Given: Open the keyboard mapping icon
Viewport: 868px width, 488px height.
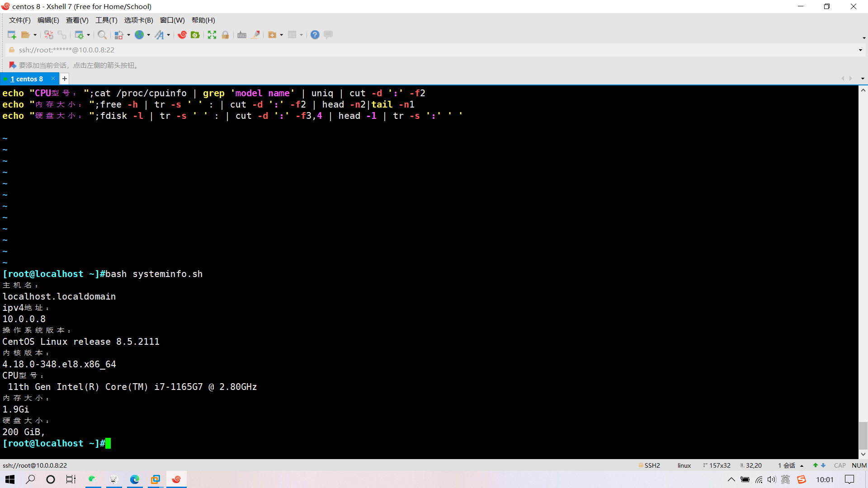Looking at the screenshot, I should [x=242, y=35].
